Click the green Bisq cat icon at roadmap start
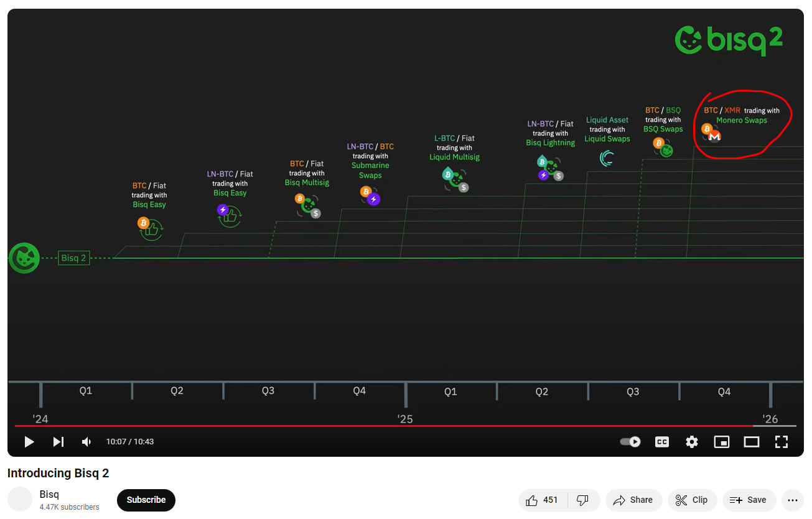The image size is (812, 519). tap(24, 258)
